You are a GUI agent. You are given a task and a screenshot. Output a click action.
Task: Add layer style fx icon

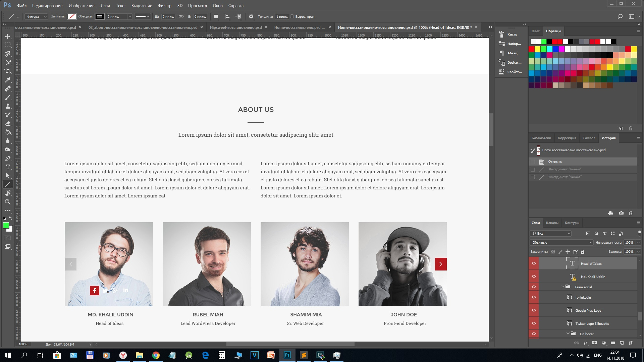586,343
